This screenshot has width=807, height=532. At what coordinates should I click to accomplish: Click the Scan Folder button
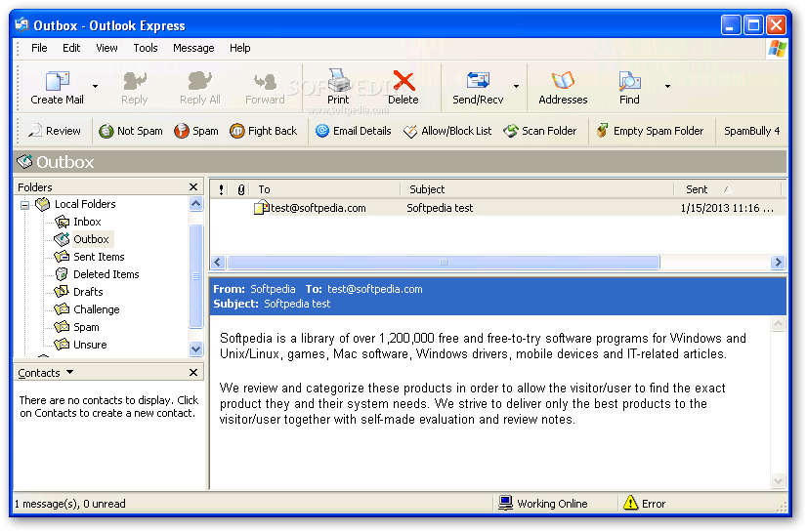(x=540, y=131)
